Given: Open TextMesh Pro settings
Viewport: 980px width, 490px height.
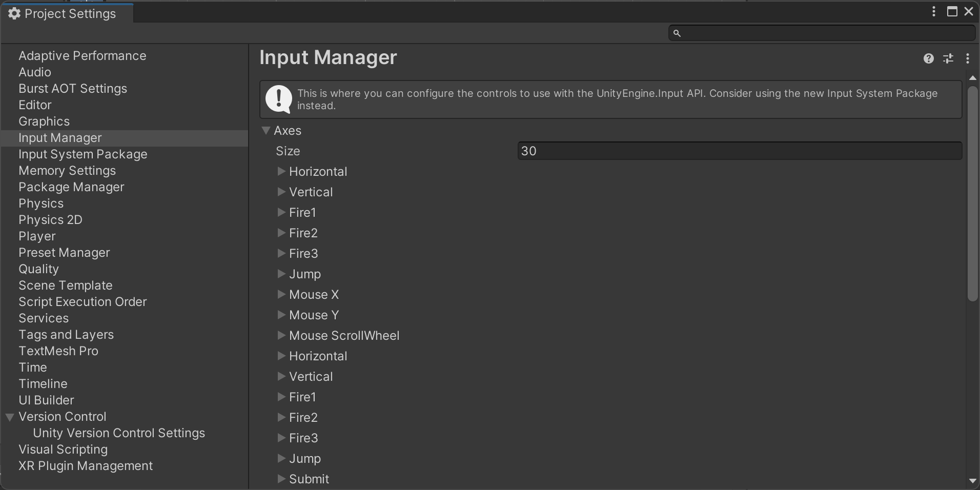Looking at the screenshot, I should click(58, 351).
